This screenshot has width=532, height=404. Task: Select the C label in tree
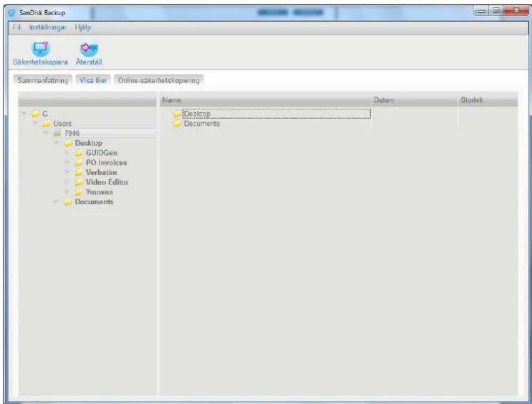[x=45, y=114]
